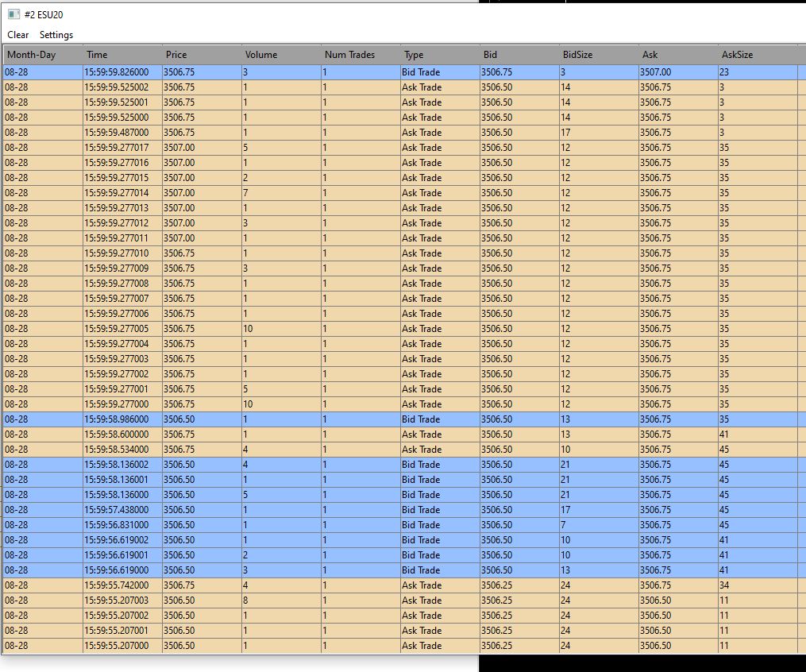This screenshot has height=672, width=806.
Task: Select time cell 15:59:57.438000
Action: coord(121,509)
